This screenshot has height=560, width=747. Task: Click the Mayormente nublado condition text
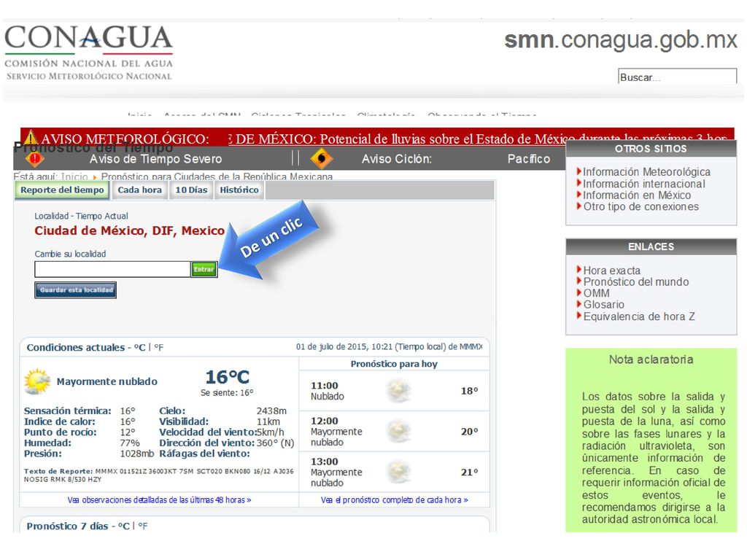(107, 381)
